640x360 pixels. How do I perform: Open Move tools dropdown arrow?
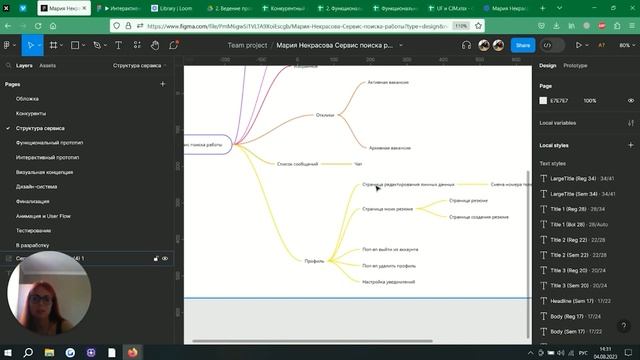tap(39, 45)
